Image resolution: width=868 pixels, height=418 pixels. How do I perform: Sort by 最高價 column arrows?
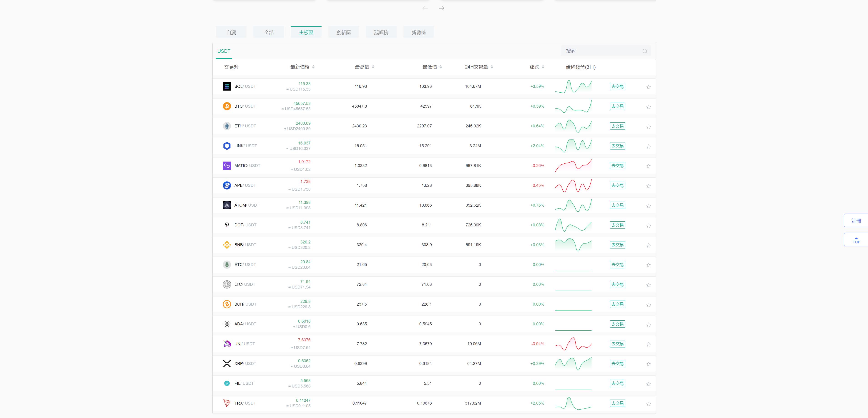tap(373, 67)
